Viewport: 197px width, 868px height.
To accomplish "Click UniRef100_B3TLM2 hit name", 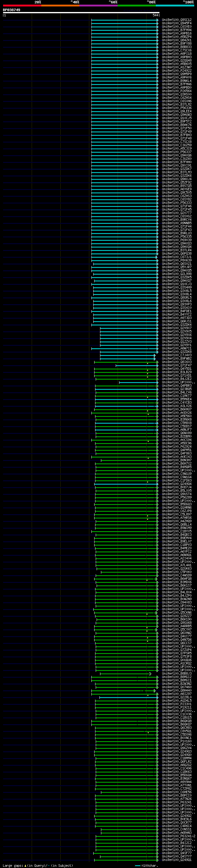I will [x=176, y=104].
